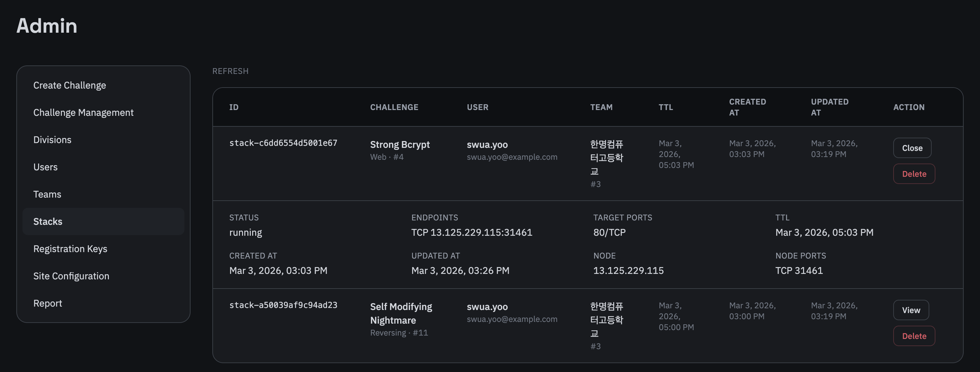Go to the Users admin page
Image resolution: width=980 pixels, height=372 pixels.
click(x=45, y=167)
